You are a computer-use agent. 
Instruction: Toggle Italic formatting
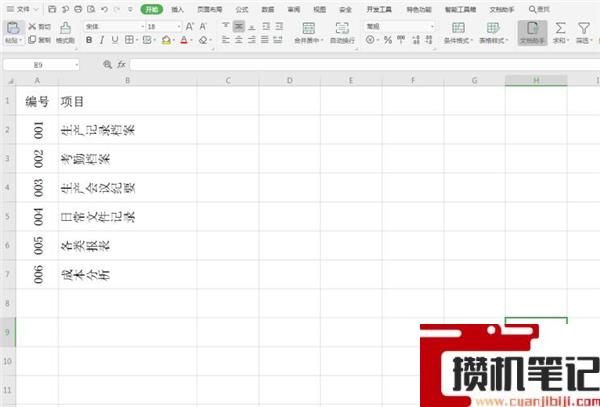pos(102,40)
